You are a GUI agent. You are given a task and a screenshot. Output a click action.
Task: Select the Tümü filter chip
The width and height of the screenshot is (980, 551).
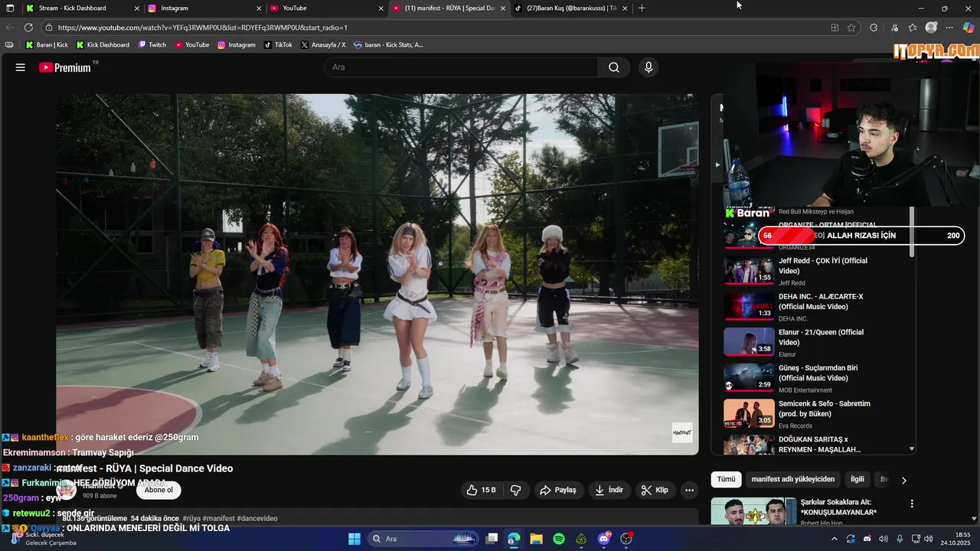pyautogui.click(x=726, y=479)
